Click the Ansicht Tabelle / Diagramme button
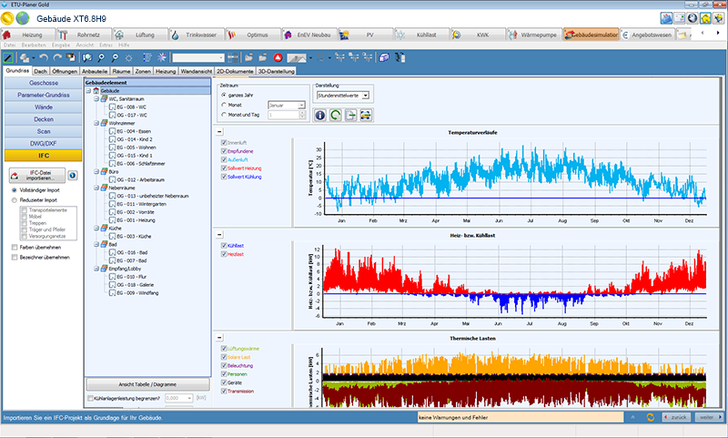This screenshot has width=728, height=438. point(148,383)
